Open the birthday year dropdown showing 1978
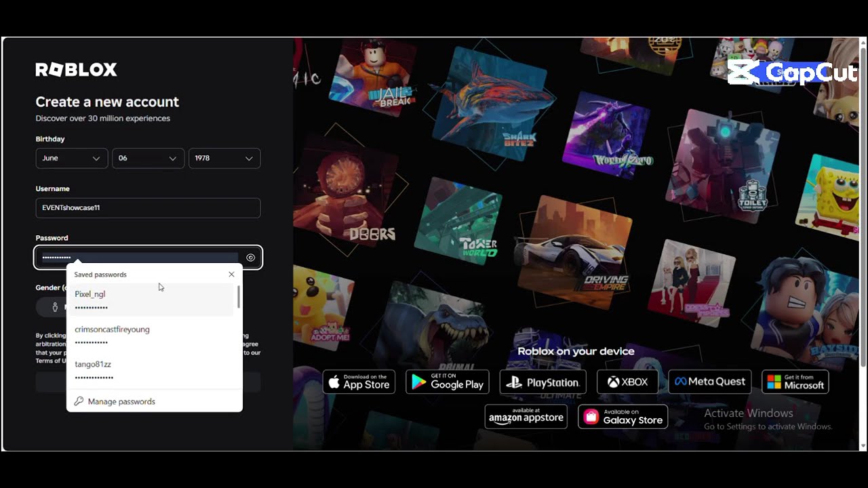Image resolution: width=868 pixels, height=488 pixels. [x=224, y=158]
